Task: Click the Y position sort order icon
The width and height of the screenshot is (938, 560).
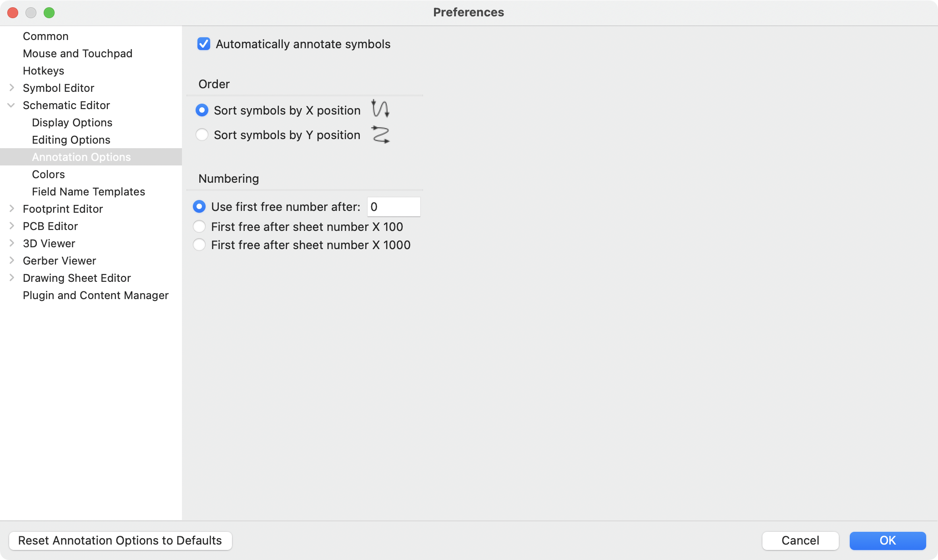Action: pos(380,135)
